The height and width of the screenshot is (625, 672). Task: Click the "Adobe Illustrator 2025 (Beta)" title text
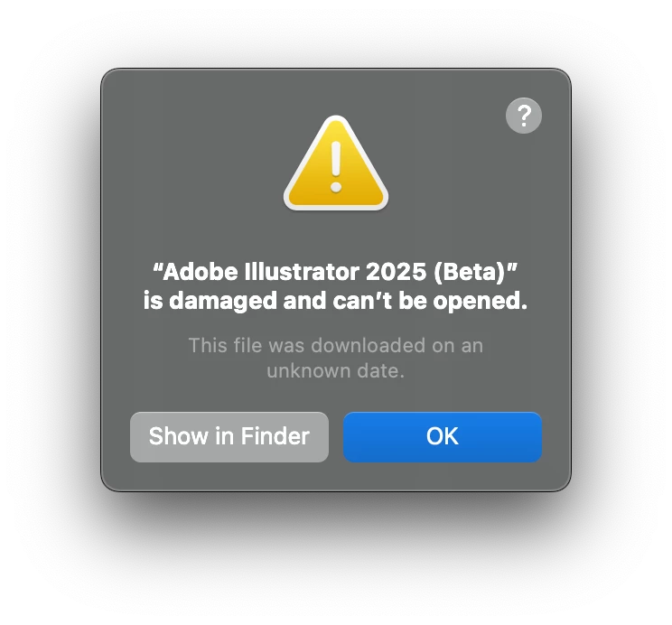pos(336,272)
